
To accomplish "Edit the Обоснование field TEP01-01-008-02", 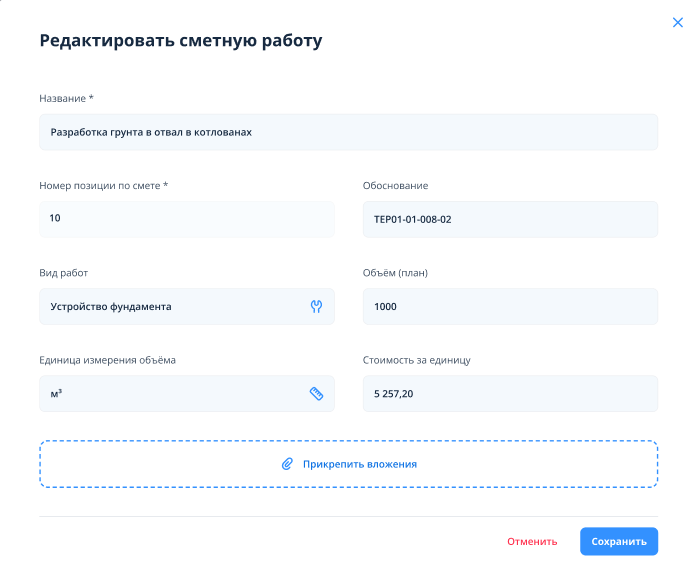I will coord(510,219).
